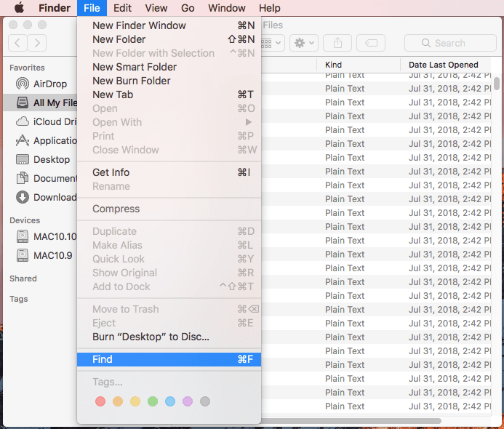Open Desktop folder in sidebar
Image resolution: width=504 pixels, height=429 pixels.
(41, 160)
